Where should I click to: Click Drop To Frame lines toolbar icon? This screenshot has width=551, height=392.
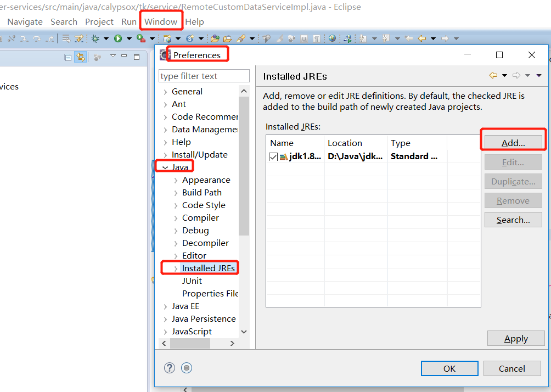pyautogui.click(x=66, y=38)
